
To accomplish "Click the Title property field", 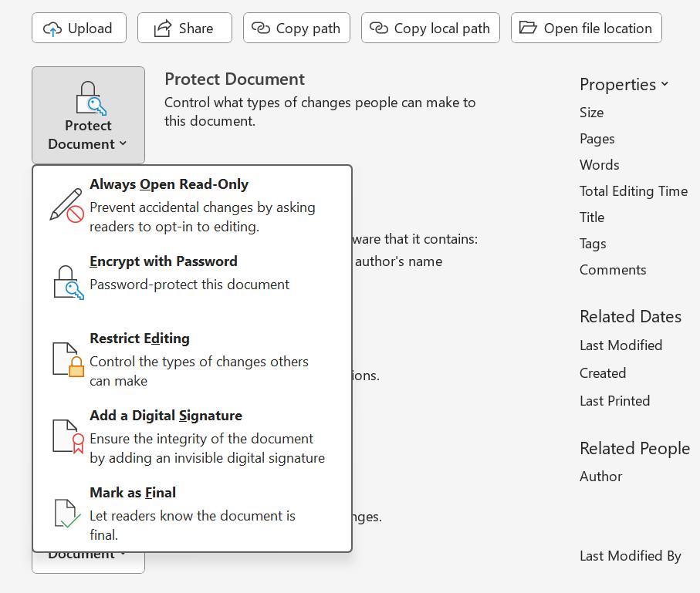I will (x=592, y=217).
